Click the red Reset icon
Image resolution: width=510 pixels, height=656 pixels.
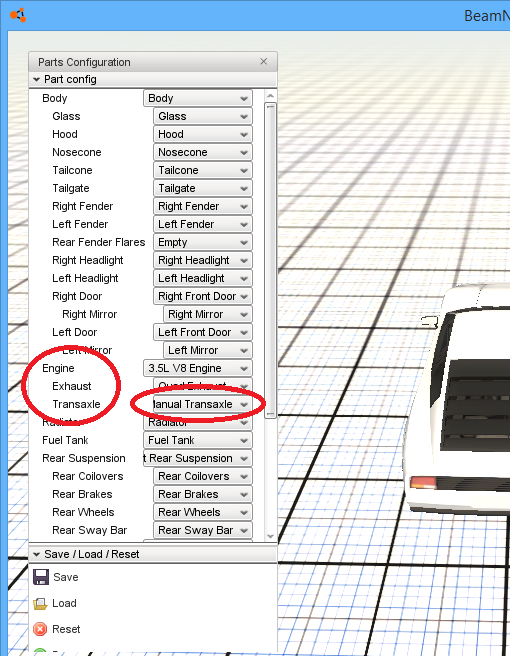click(40, 629)
